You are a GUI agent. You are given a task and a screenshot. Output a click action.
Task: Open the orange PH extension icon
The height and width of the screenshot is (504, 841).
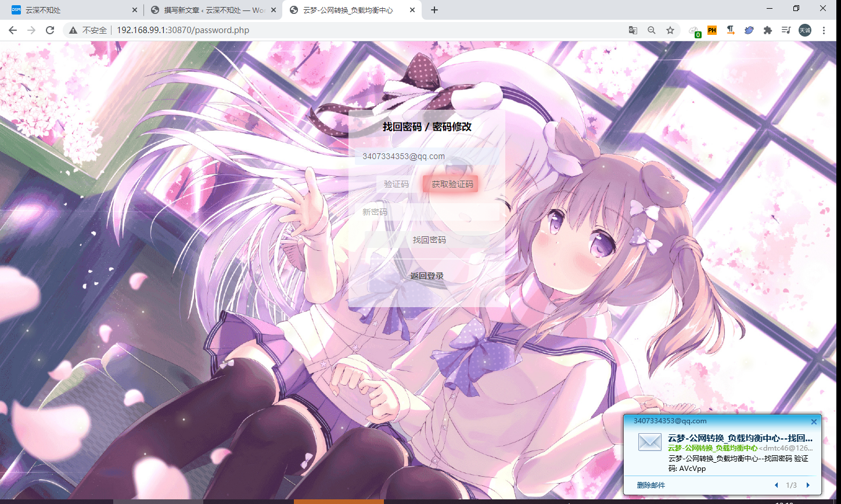[712, 30]
